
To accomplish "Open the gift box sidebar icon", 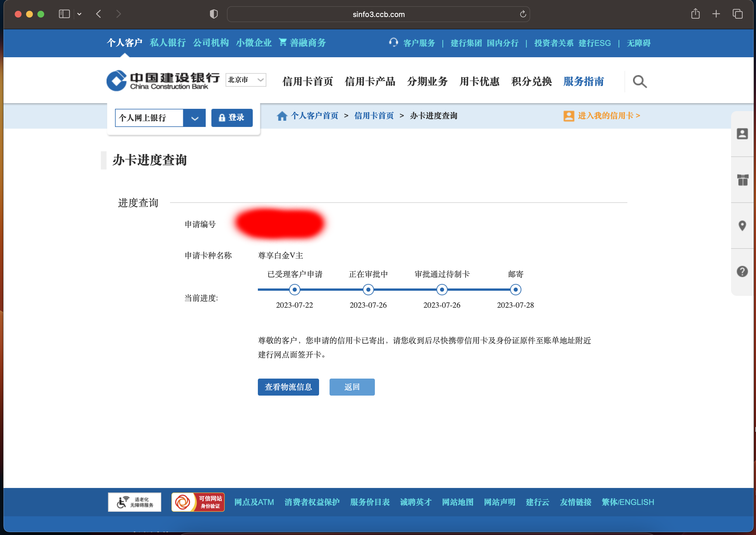I will point(742,180).
